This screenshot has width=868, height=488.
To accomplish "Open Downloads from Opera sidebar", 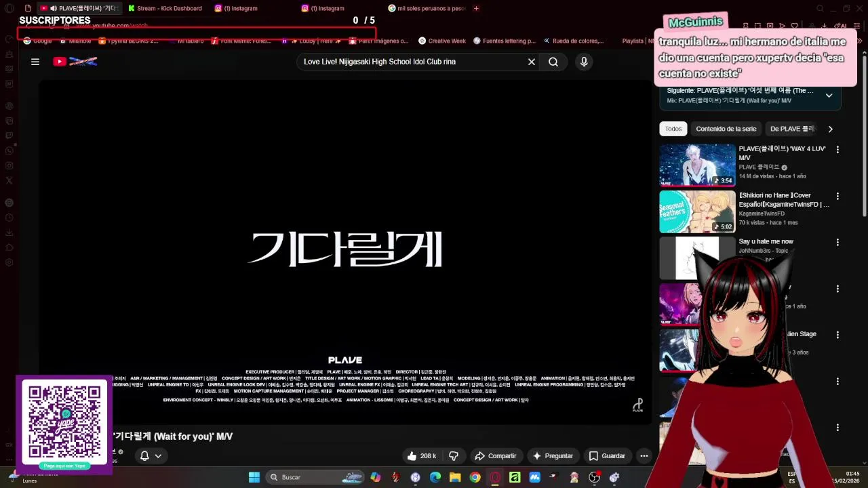I will 9,232.
